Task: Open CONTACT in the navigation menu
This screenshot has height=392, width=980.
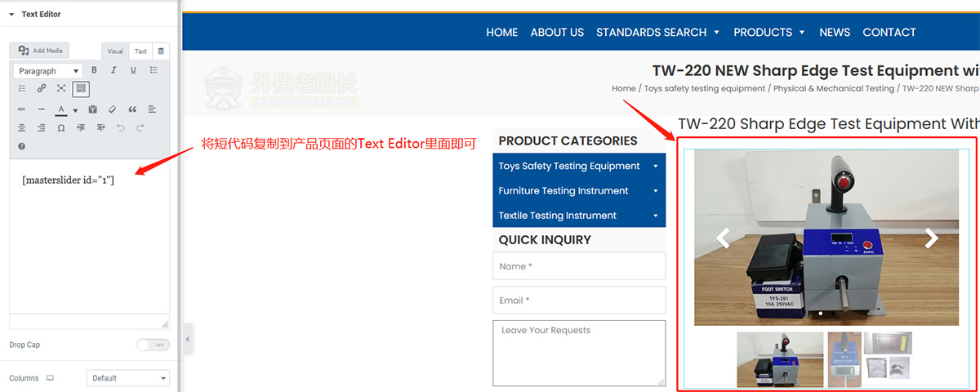Action: pos(889,32)
